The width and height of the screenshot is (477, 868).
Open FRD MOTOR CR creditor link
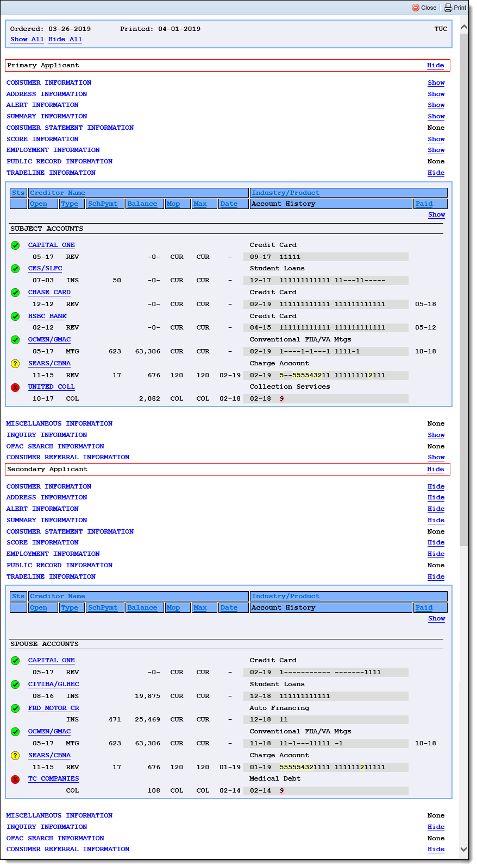(x=54, y=708)
